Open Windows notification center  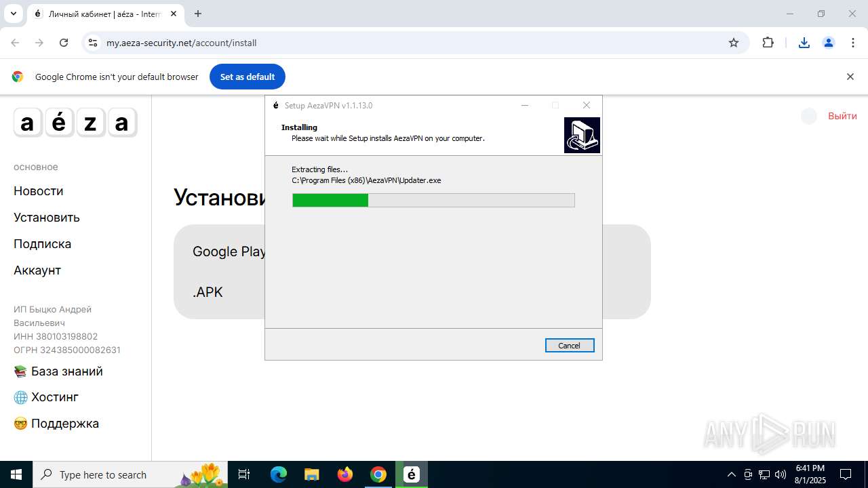coord(846,474)
